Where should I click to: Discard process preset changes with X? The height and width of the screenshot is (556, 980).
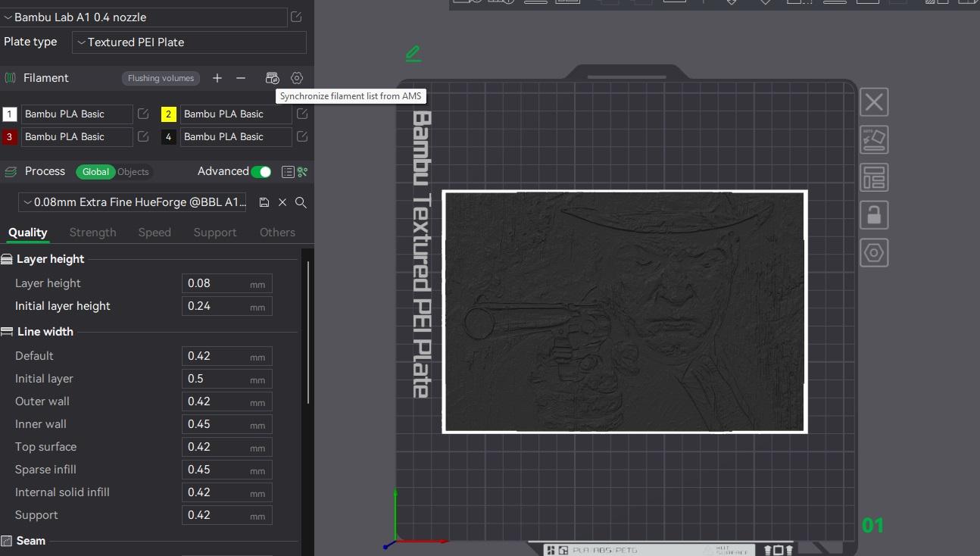[282, 202]
